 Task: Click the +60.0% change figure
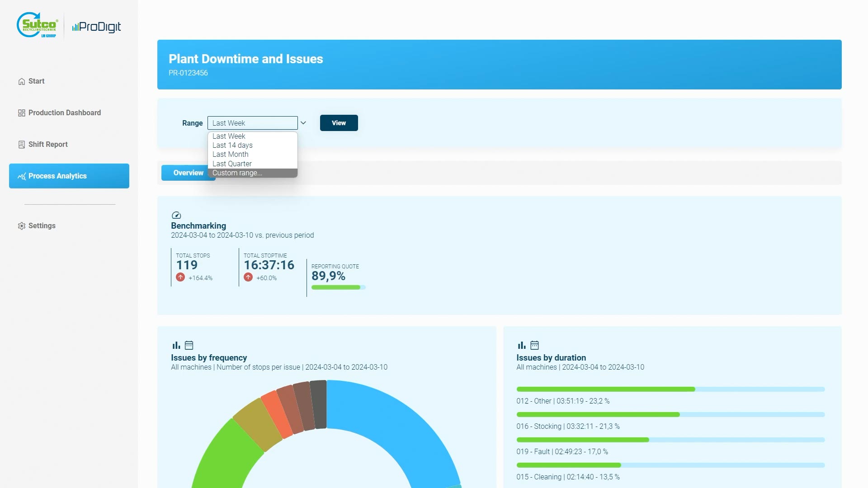pyautogui.click(x=266, y=278)
